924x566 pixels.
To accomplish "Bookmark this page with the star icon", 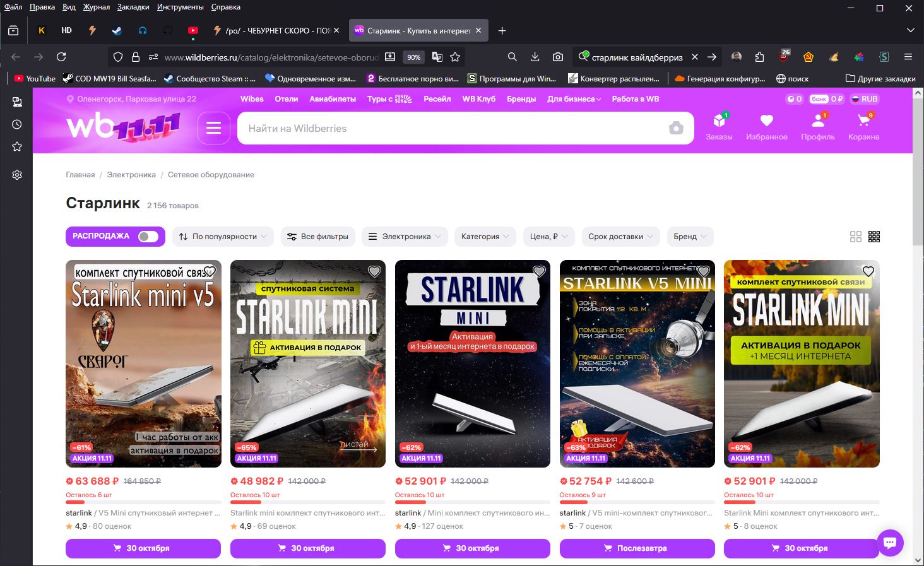I will (455, 57).
